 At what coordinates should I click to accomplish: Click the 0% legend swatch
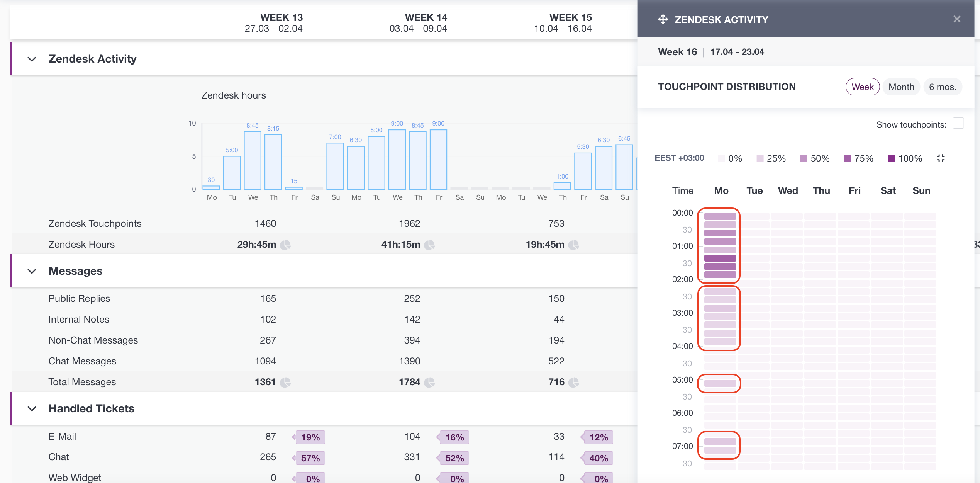click(721, 158)
